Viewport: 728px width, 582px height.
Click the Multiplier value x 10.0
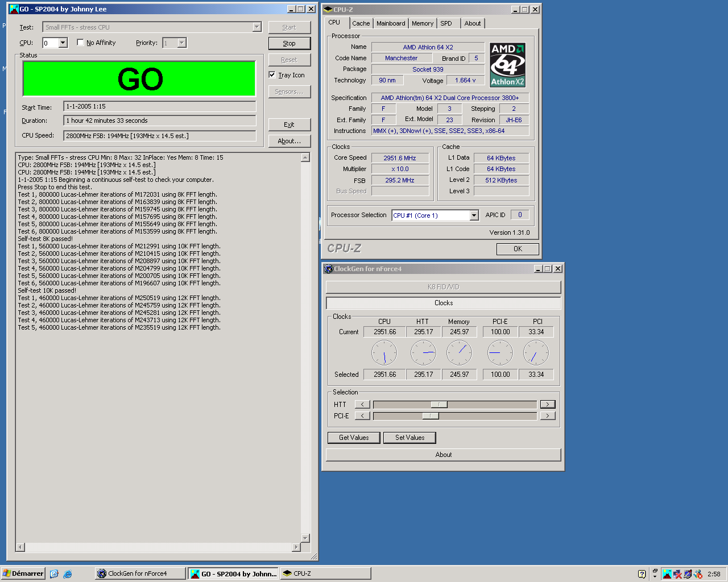point(399,169)
